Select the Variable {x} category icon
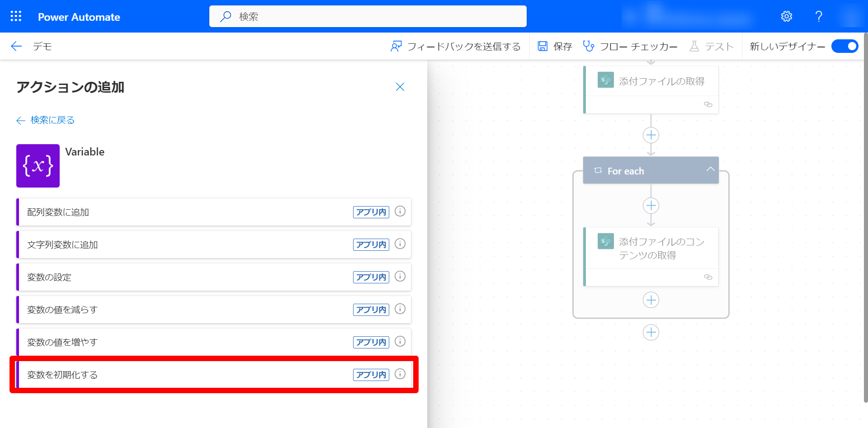Viewport: 868px width, 428px height. pos(38,166)
